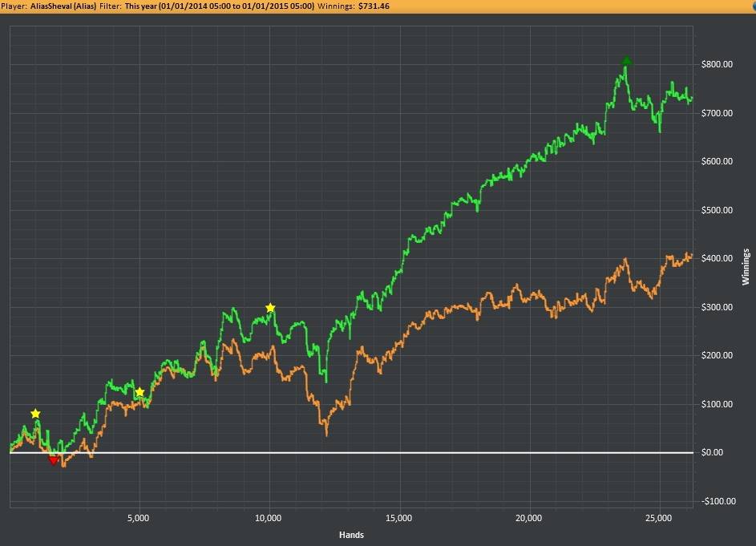This screenshot has height=546, width=756.
Task: Click the 'Hands' x-axis title
Action: pyautogui.click(x=350, y=535)
